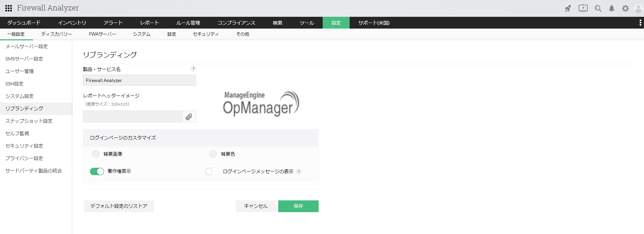The width and height of the screenshot is (644, 234).
Task: Click help icon beside 製品・サービス名
Action: (193, 69)
